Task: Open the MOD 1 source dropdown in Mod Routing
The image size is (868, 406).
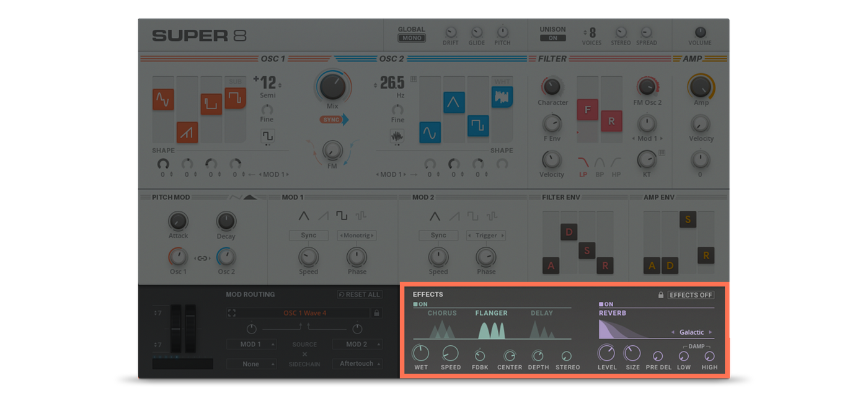Action: tap(251, 344)
